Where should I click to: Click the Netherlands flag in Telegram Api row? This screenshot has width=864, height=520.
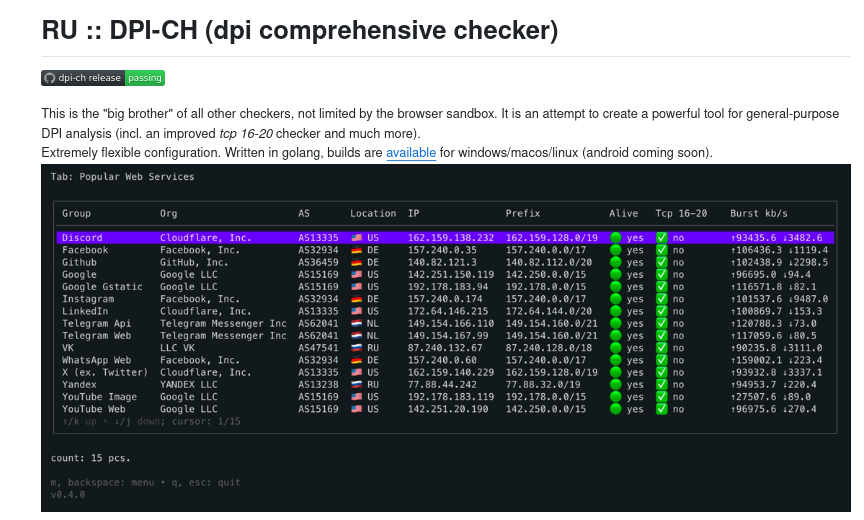(357, 323)
